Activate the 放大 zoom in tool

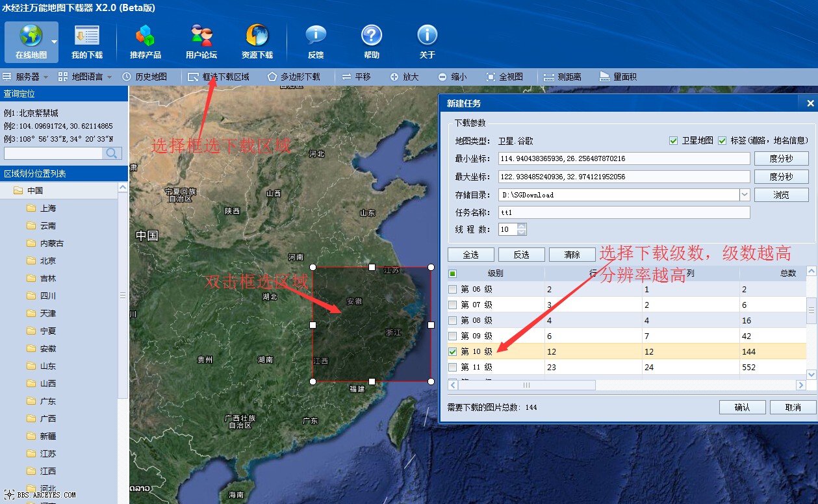pyautogui.click(x=404, y=77)
